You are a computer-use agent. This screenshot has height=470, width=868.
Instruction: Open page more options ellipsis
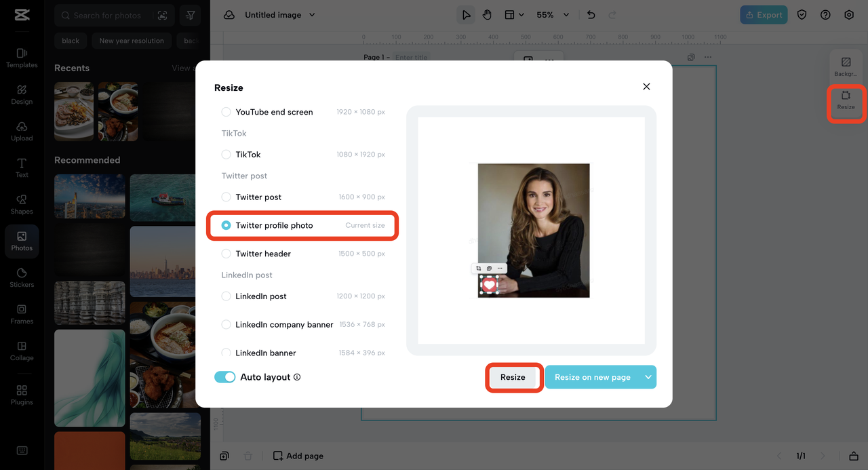(x=708, y=58)
